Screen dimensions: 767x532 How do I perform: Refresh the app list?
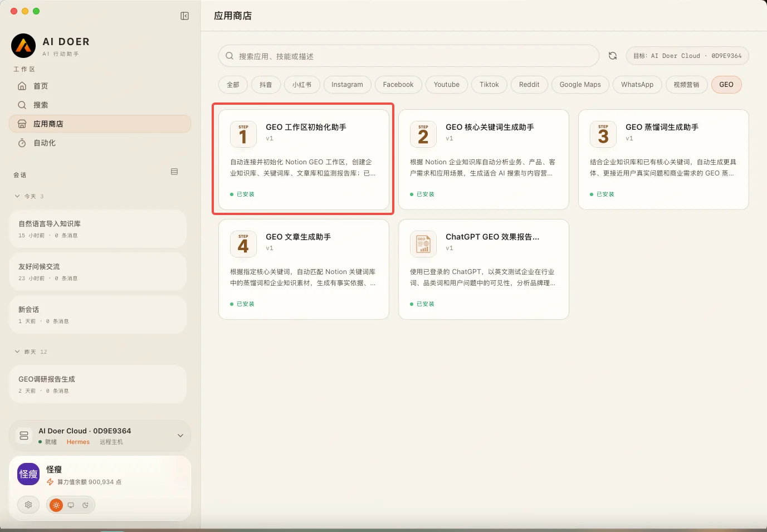pos(613,56)
